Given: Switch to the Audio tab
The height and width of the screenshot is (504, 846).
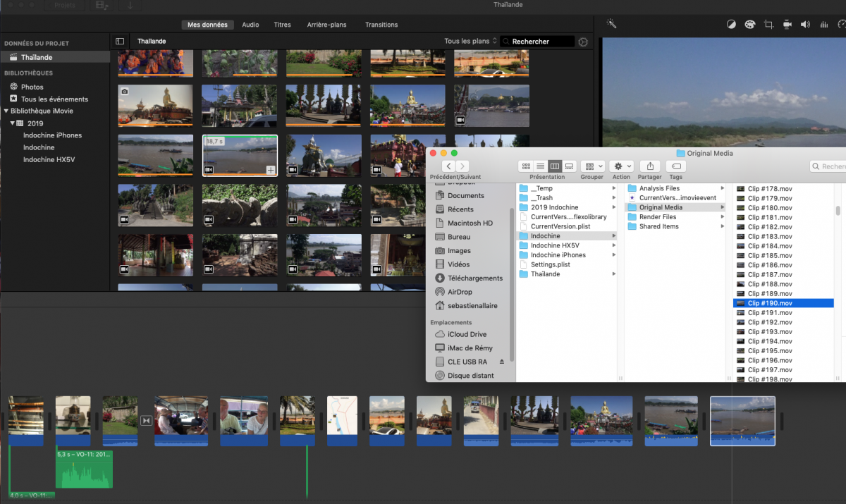Looking at the screenshot, I should (250, 25).
